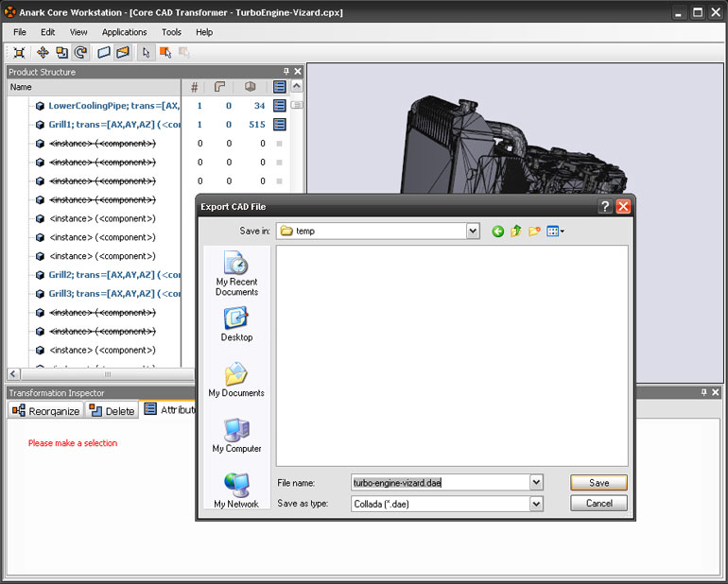Open the Views menu icon in dialog
Image resolution: width=728 pixels, height=584 pixels.
[555, 231]
